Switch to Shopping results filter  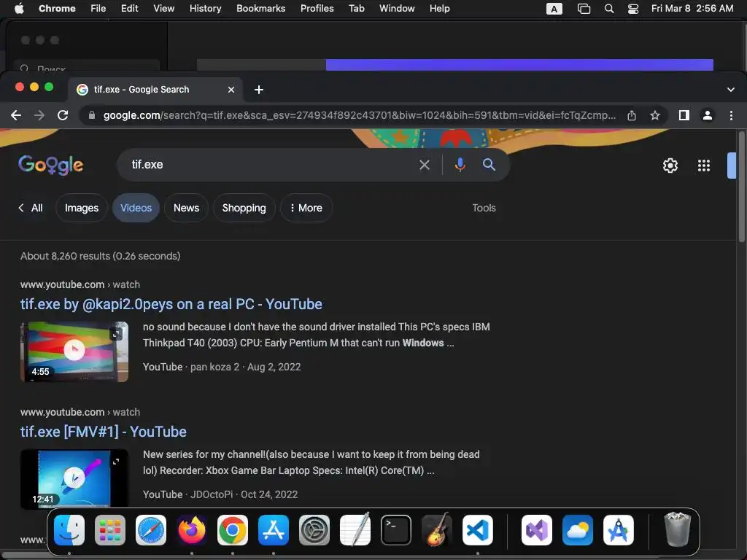pos(244,208)
